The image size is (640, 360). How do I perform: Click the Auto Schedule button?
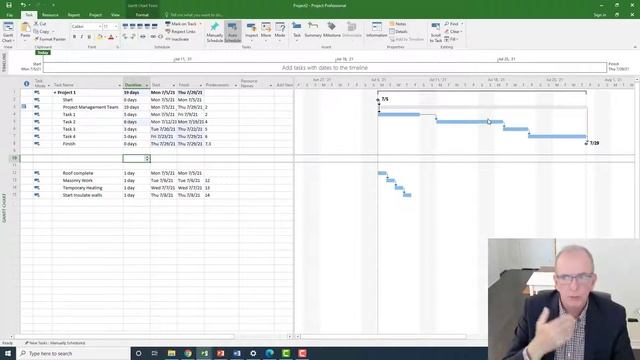(232, 32)
